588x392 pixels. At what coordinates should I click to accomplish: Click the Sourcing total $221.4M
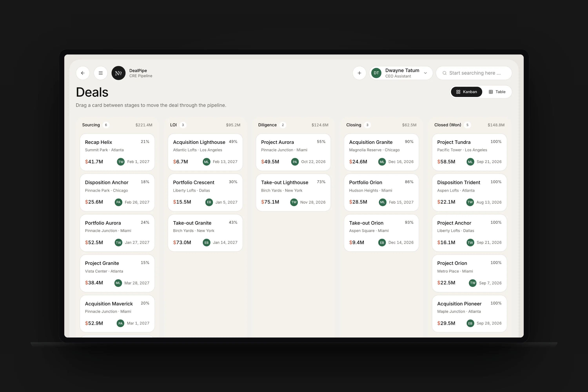pos(144,125)
